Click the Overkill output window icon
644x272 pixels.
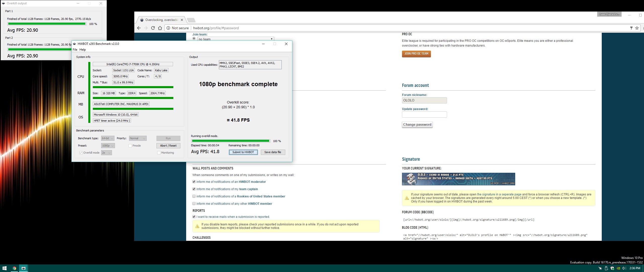(4, 3)
